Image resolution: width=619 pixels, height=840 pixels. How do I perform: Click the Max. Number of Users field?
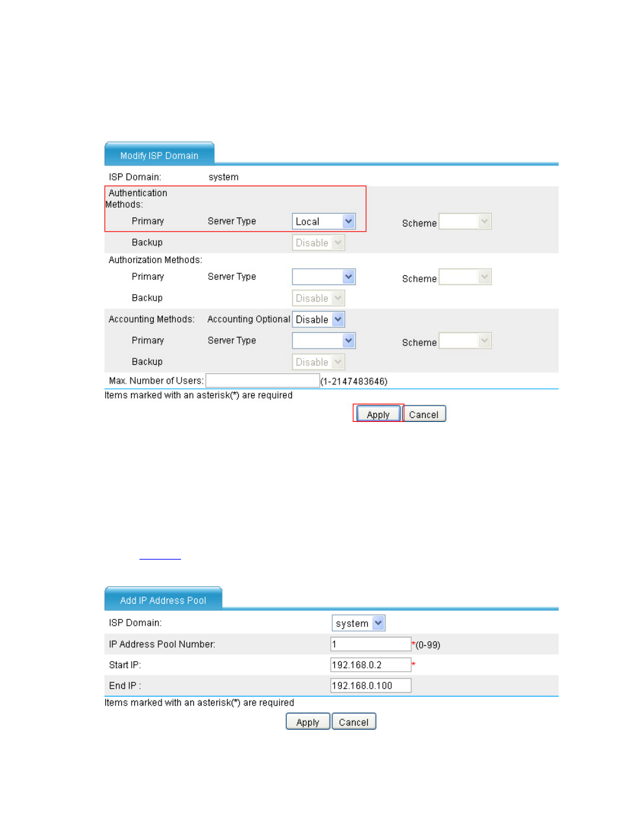point(262,381)
